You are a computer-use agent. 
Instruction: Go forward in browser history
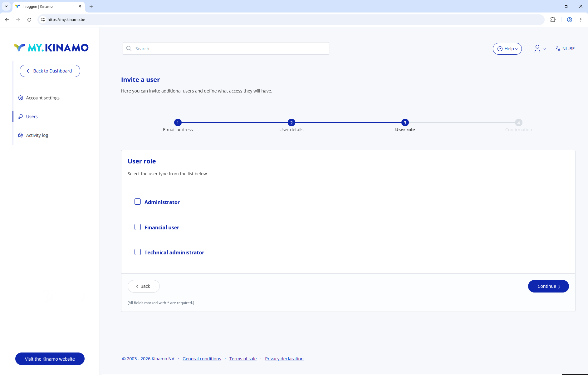tap(18, 20)
